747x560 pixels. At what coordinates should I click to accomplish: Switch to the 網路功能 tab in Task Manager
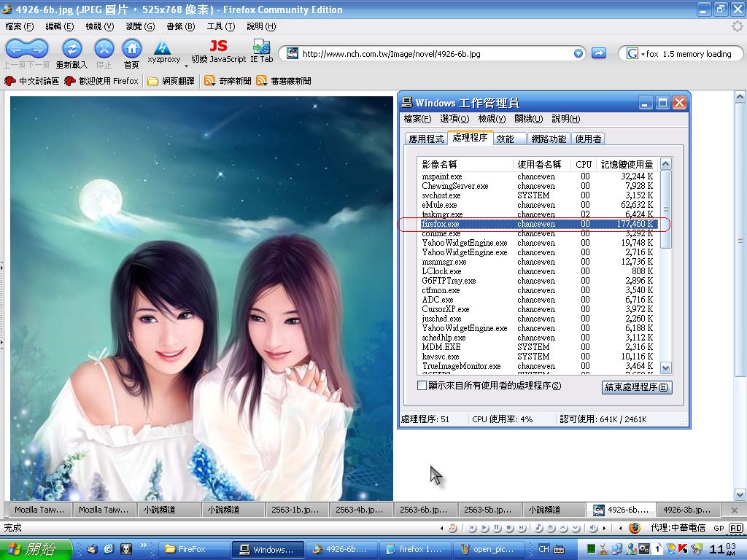coord(549,139)
